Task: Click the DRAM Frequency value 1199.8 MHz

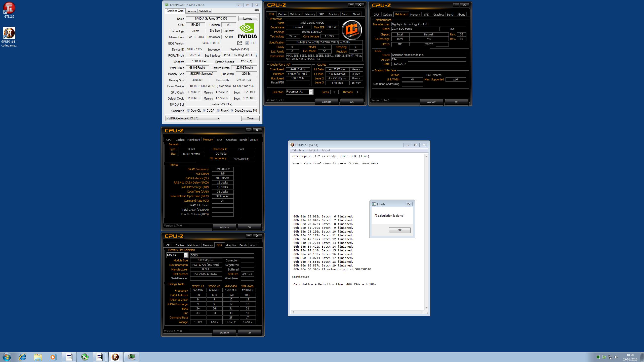Action: coord(222,169)
